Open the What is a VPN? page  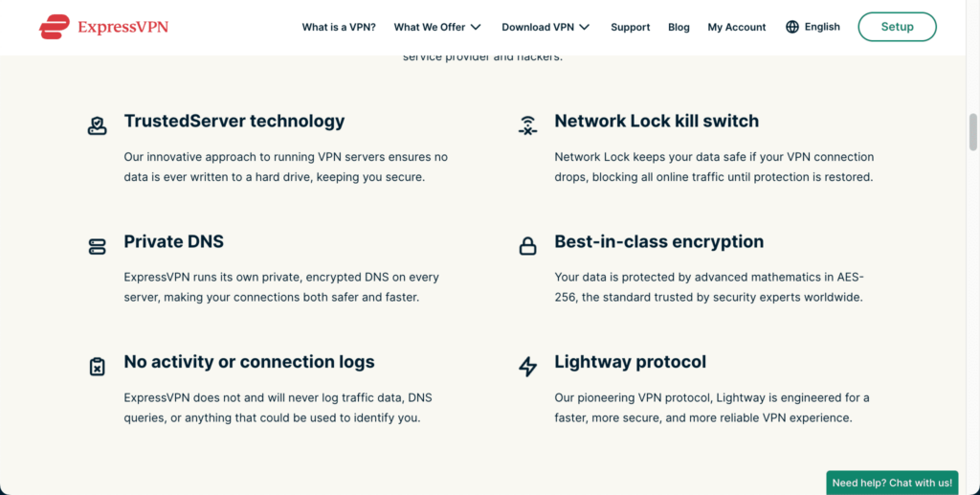(x=339, y=27)
